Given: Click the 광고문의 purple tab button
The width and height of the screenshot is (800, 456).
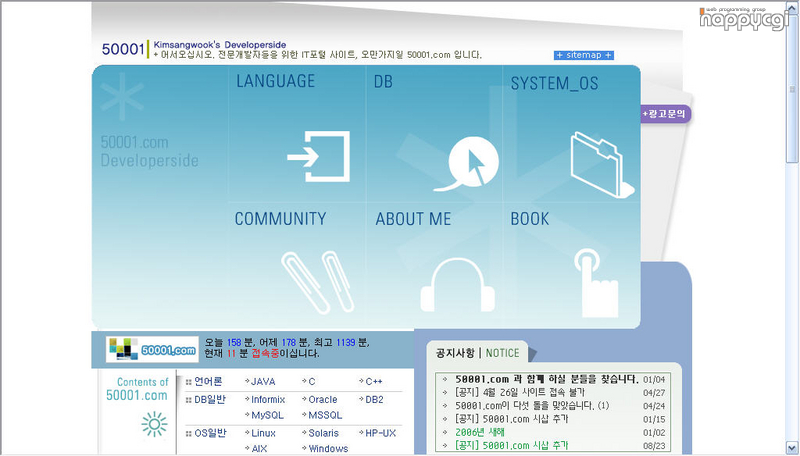Looking at the screenshot, I should click(664, 114).
